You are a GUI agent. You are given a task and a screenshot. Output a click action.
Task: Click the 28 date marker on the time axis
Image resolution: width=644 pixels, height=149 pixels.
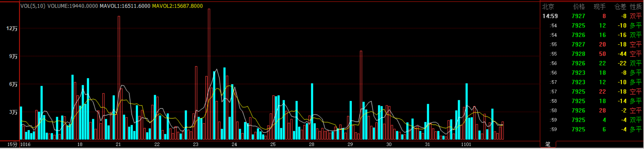click(312, 145)
